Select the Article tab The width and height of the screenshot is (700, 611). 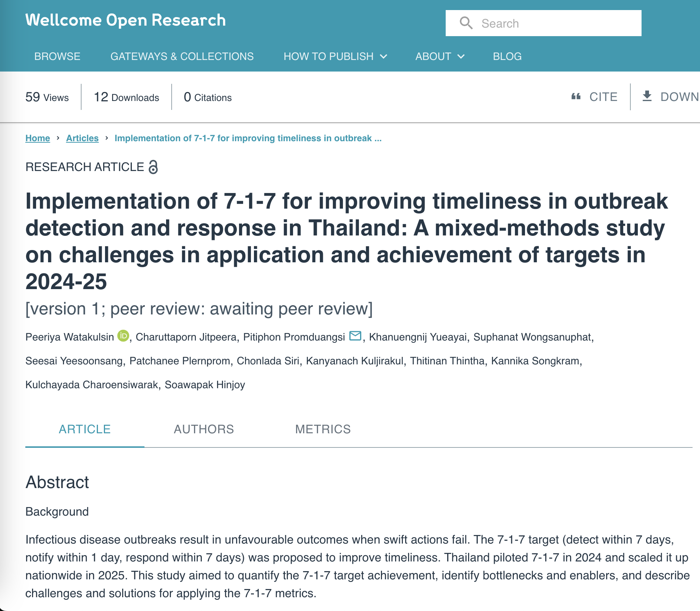point(85,429)
